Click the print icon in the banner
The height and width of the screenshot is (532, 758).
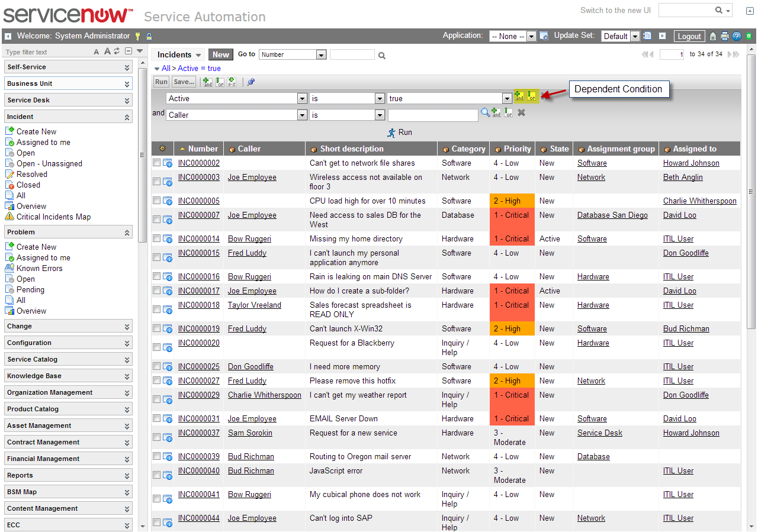724,36
